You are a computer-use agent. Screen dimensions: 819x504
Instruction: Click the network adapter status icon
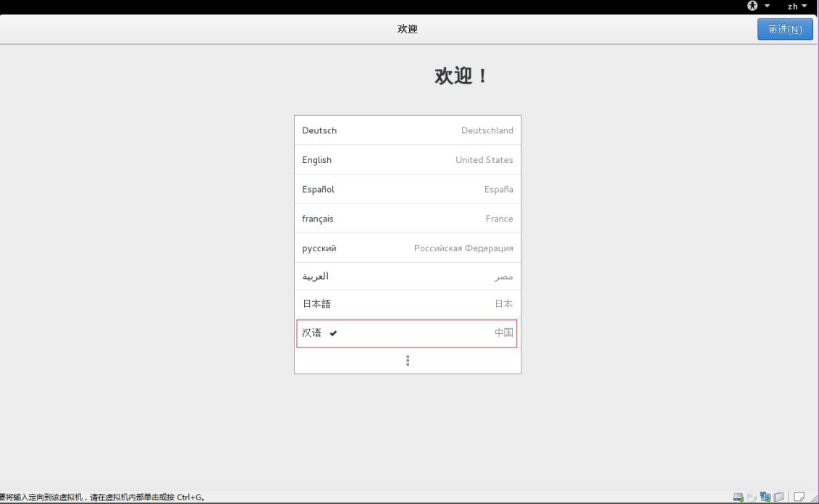pyautogui.click(x=765, y=497)
